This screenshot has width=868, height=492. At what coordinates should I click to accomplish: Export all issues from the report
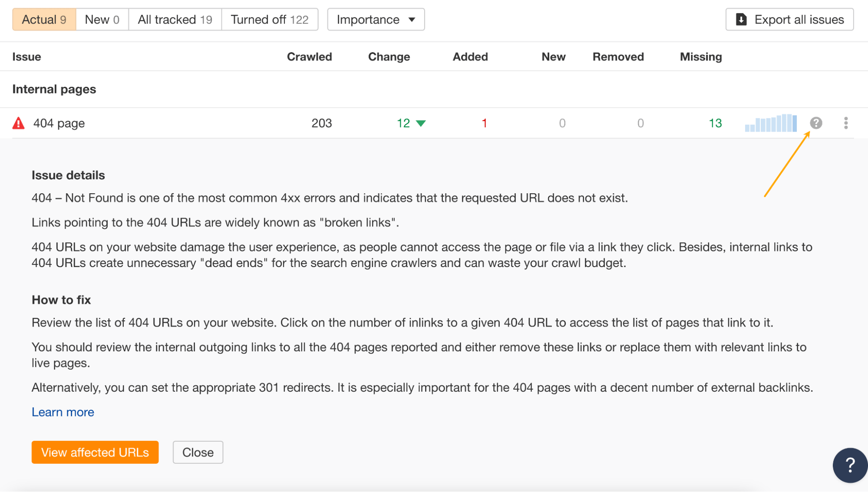789,19
